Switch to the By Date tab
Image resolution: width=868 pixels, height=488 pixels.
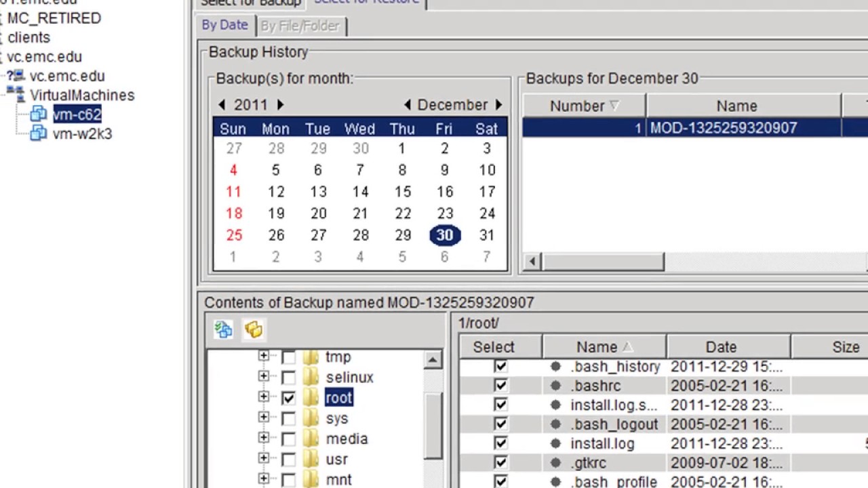coord(225,25)
